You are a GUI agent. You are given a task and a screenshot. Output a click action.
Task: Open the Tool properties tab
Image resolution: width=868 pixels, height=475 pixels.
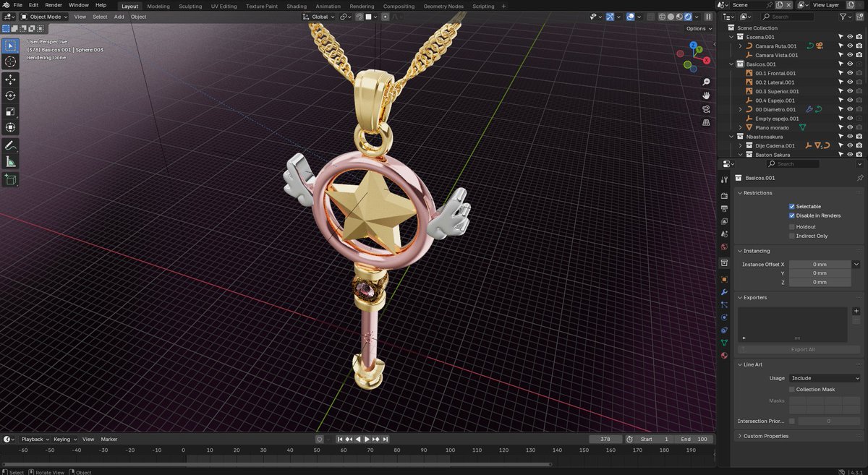(x=724, y=179)
